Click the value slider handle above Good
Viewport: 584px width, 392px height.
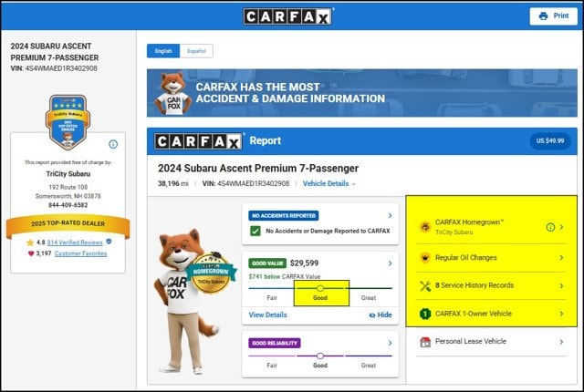320,288
